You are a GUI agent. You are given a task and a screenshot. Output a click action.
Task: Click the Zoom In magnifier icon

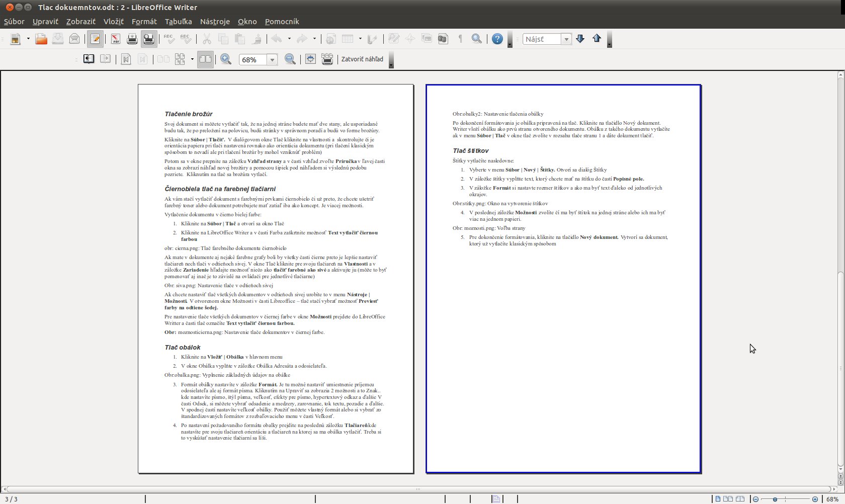[226, 59]
